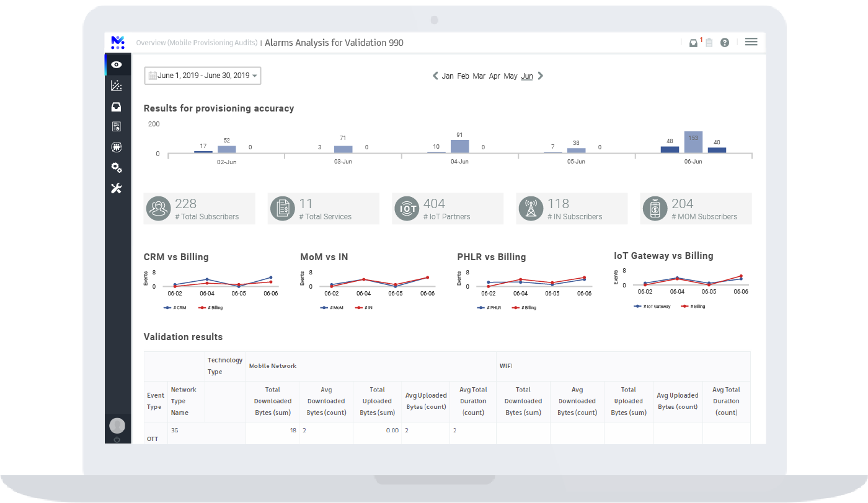Click the 153 bar for 06-Jun
868x503 pixels.
pos(693,142)
